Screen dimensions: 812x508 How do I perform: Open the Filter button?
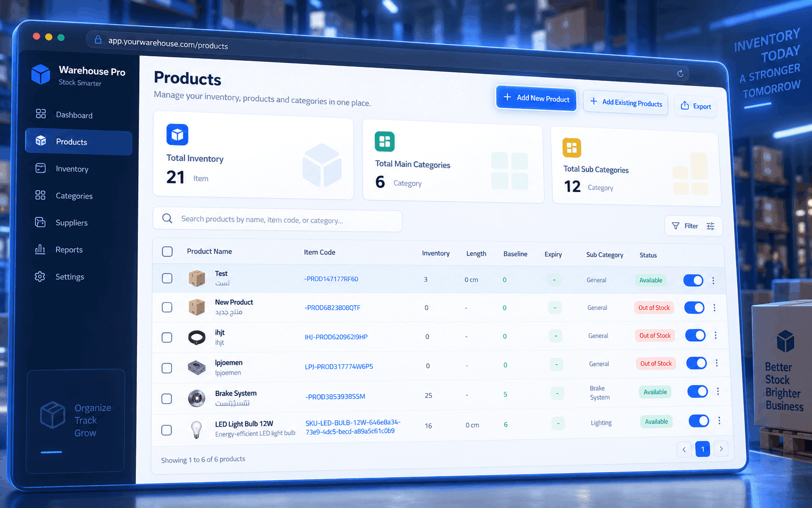(693, 226)
